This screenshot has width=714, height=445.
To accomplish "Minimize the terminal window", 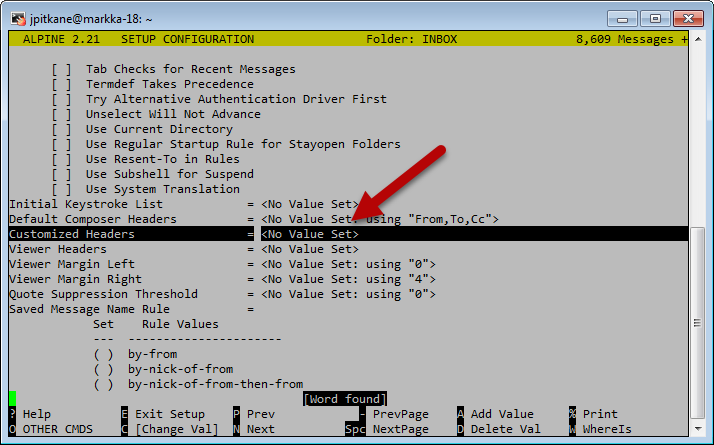I will (622, 19).
